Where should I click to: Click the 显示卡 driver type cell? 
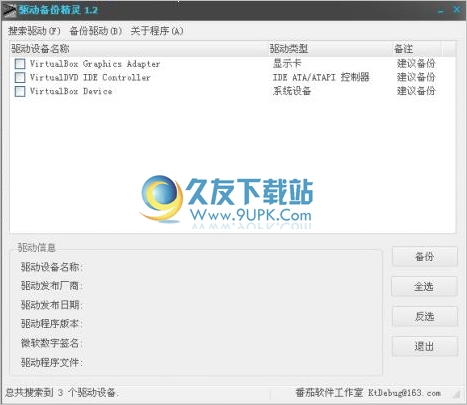tap(287, 63)
